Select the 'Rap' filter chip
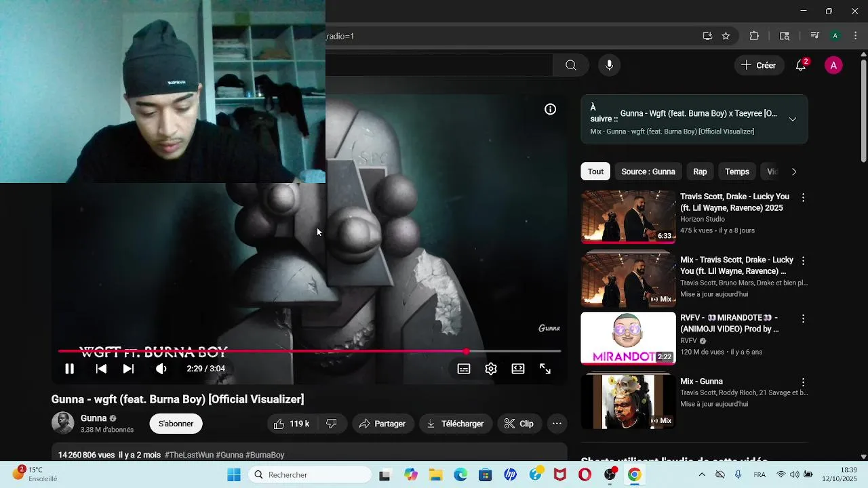868x488 pixels. pyautogui.click(x=700, y=171)
